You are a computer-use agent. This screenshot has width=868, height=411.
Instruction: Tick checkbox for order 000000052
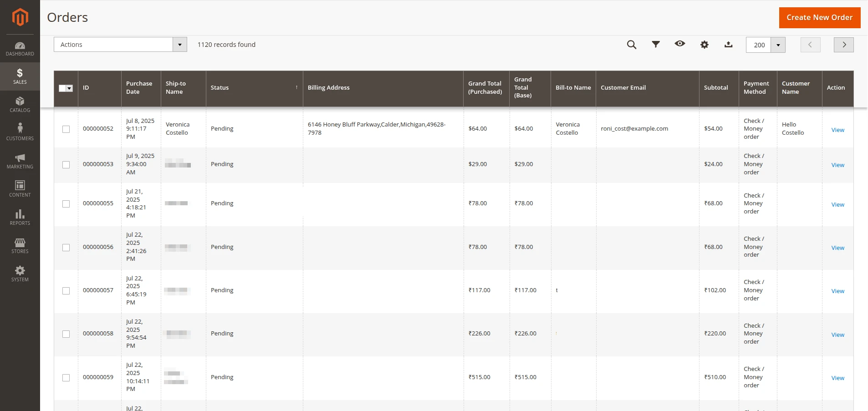[x=66, y=129]
